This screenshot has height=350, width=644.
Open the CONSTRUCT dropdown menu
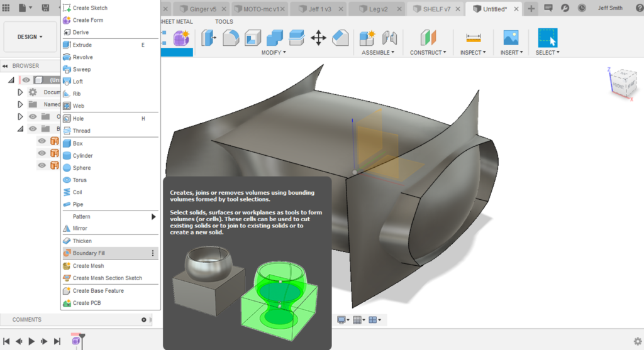click(428, 53)
